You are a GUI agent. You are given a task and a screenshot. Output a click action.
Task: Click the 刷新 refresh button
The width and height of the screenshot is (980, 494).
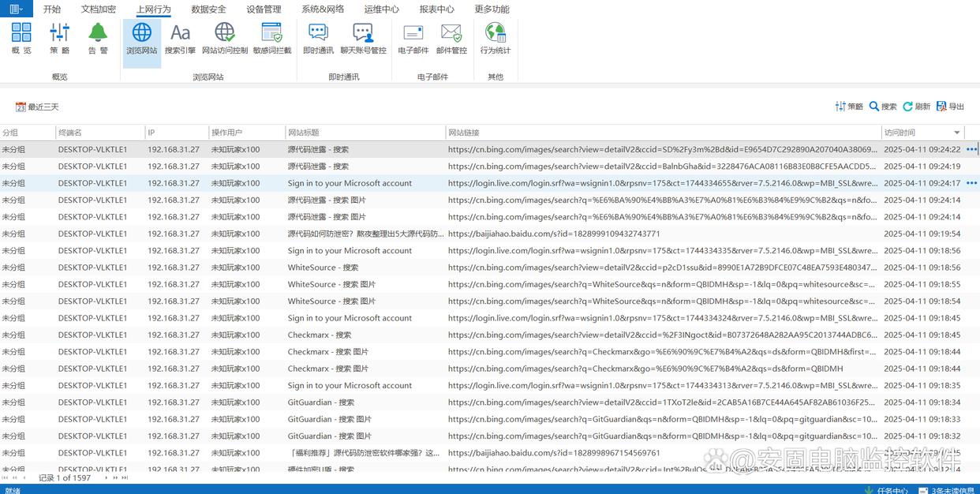(x=917, y=107)
